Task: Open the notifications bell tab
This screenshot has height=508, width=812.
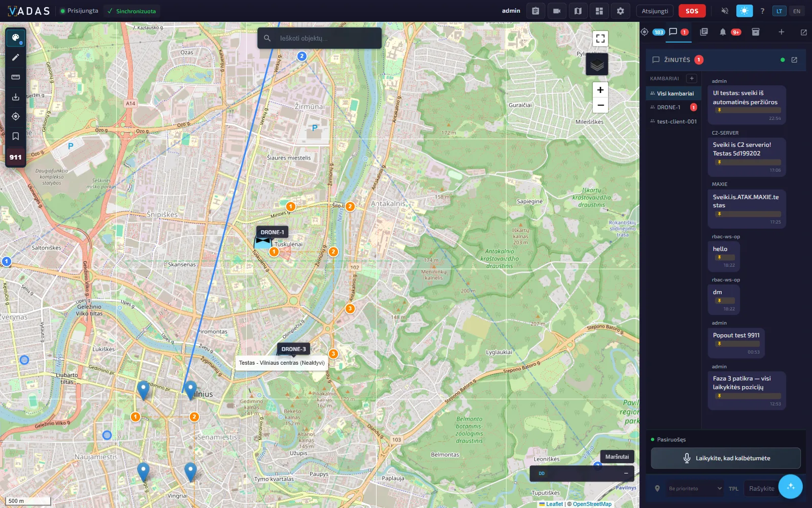Action: (723, 32)
